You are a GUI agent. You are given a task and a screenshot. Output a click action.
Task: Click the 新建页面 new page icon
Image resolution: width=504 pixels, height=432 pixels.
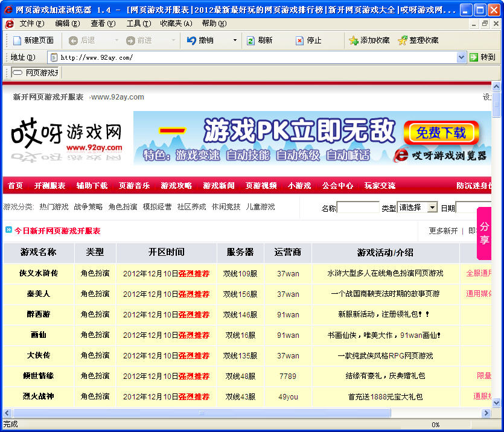pyautogui.click(x=17, y=40)
